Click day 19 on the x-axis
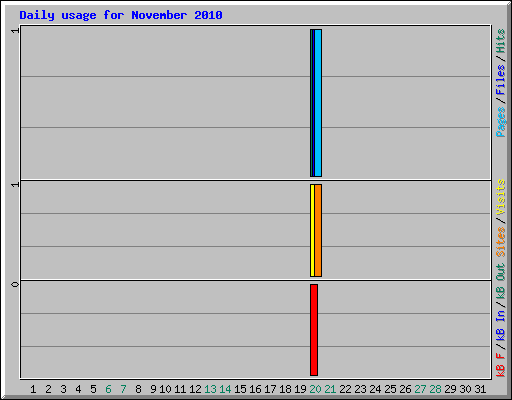Screen dimensions: 512x400 (300, 389)
